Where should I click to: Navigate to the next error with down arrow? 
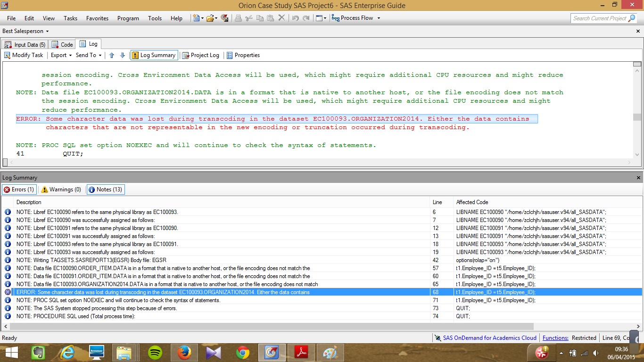tap(122, 55)
